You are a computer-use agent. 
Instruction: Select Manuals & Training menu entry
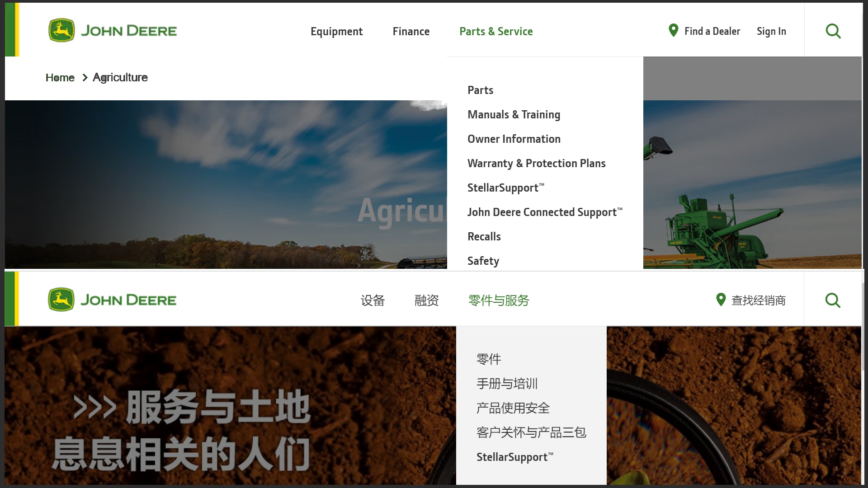[x=514, y=114]
